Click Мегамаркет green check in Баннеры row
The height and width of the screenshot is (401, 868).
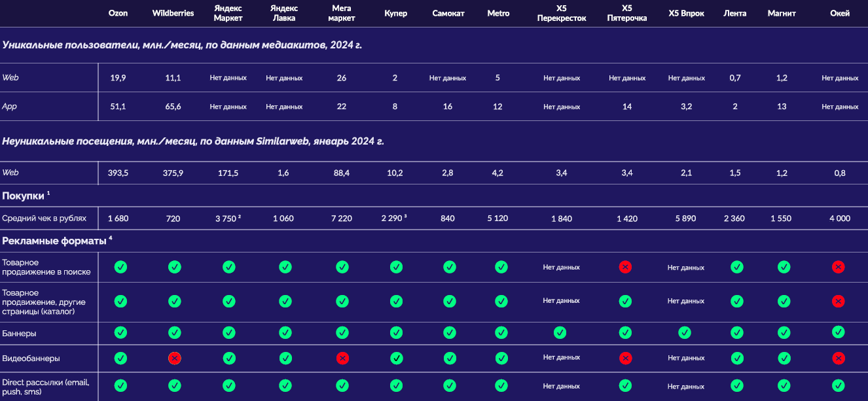342,332
